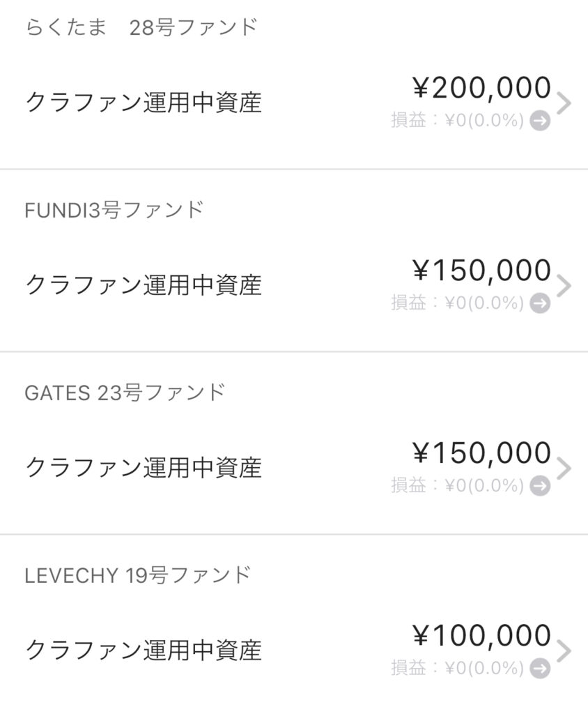Click the arrow icon beside らくたま 28号 profit/loss
This screenshot has width=588, height=714.
540,121
